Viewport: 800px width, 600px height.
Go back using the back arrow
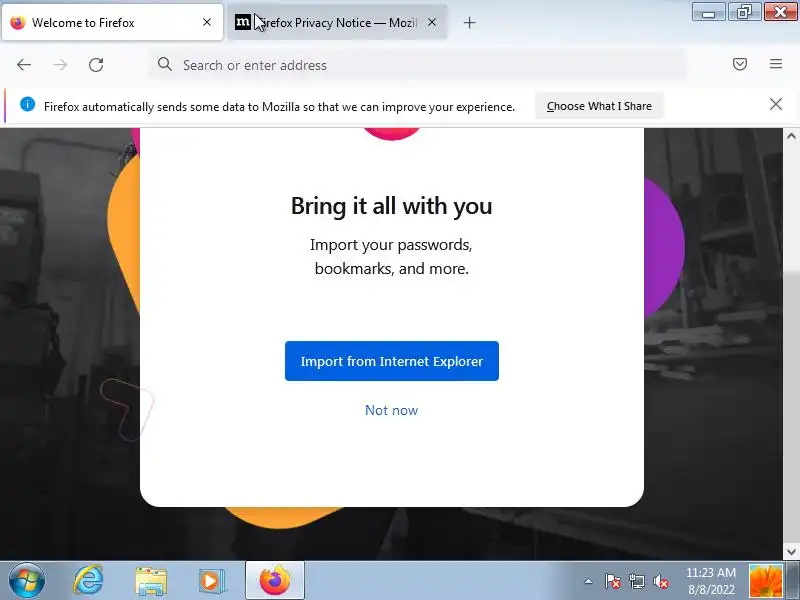[24, 65]
